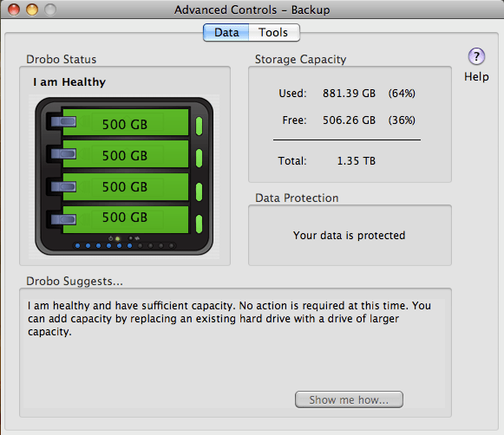This screenshot has width=504, height=435.
Task: Click the Drobo Suggests advice text
Action: [229, 319]
